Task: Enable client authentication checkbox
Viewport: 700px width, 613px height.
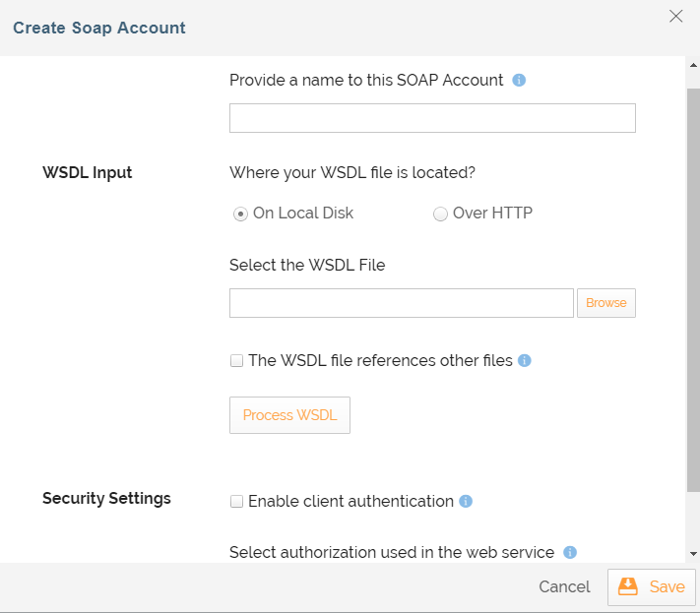Action: point(236,502)
